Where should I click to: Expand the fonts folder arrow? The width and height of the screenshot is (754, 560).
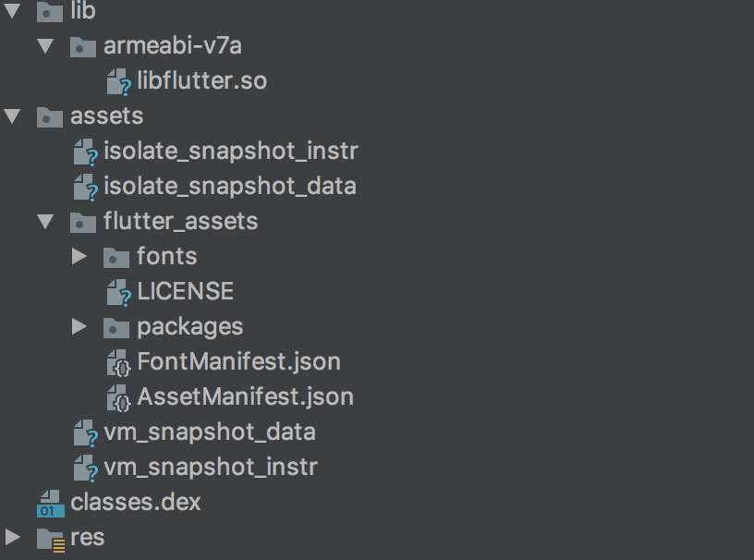(79, 257)
